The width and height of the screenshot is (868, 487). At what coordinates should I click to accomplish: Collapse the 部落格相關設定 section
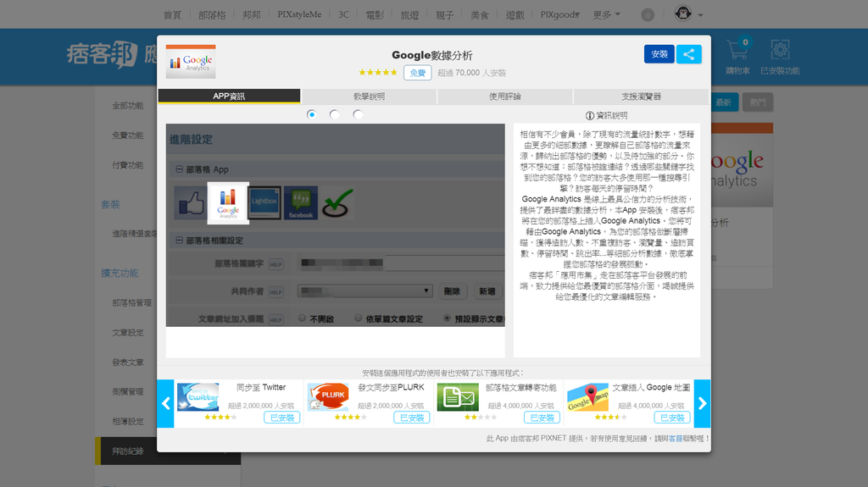[x=180, y=241]
